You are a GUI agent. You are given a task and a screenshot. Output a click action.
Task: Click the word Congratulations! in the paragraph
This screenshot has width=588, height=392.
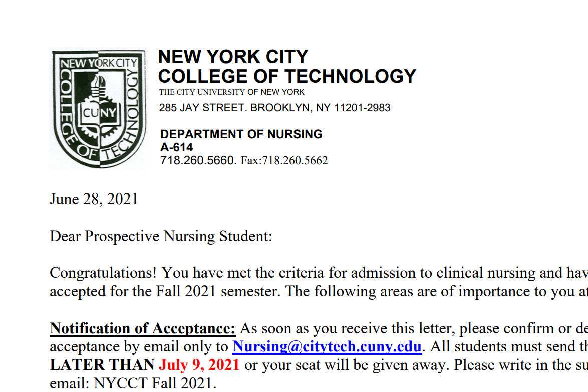(103, 273)
